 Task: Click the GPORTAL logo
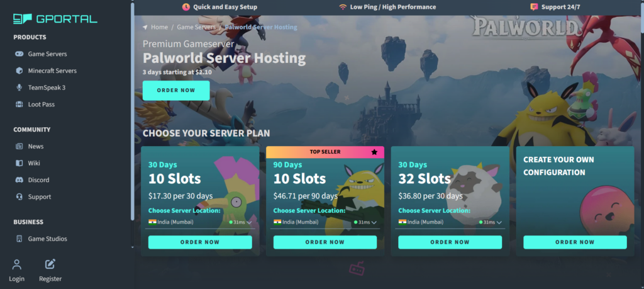(x=55, y=18)
